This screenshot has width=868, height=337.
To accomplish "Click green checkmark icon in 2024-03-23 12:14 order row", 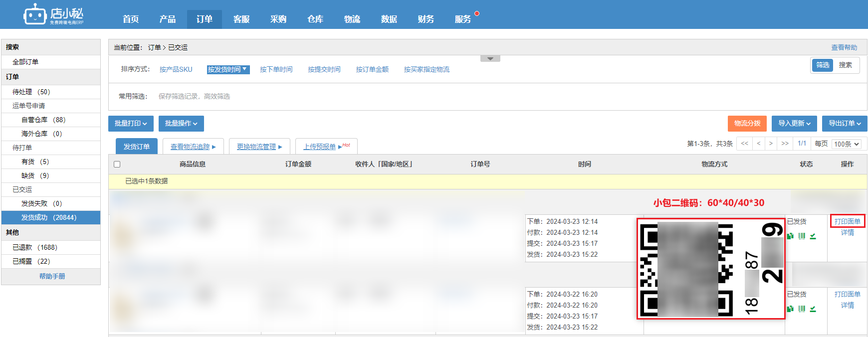I will [x=813, y=236].
